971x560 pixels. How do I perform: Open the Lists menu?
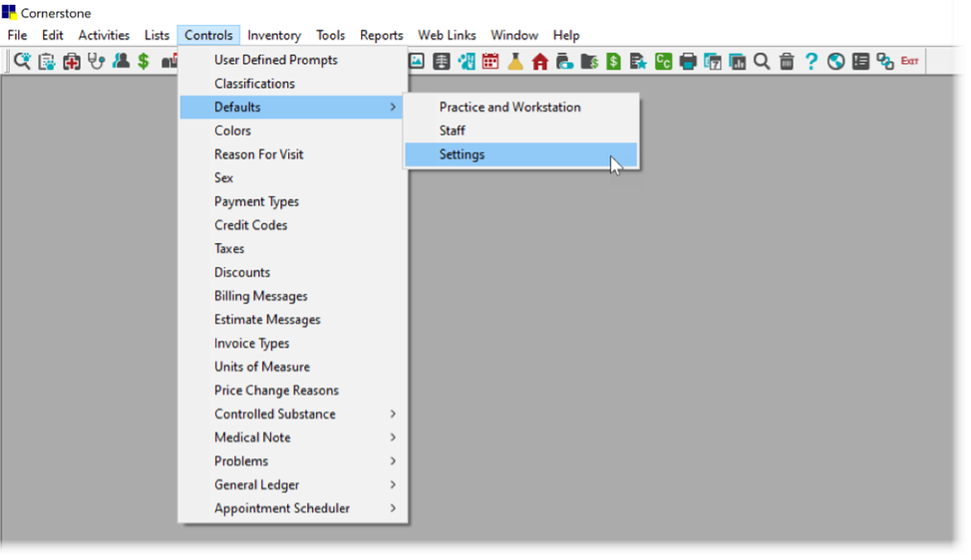coord(157,36)
